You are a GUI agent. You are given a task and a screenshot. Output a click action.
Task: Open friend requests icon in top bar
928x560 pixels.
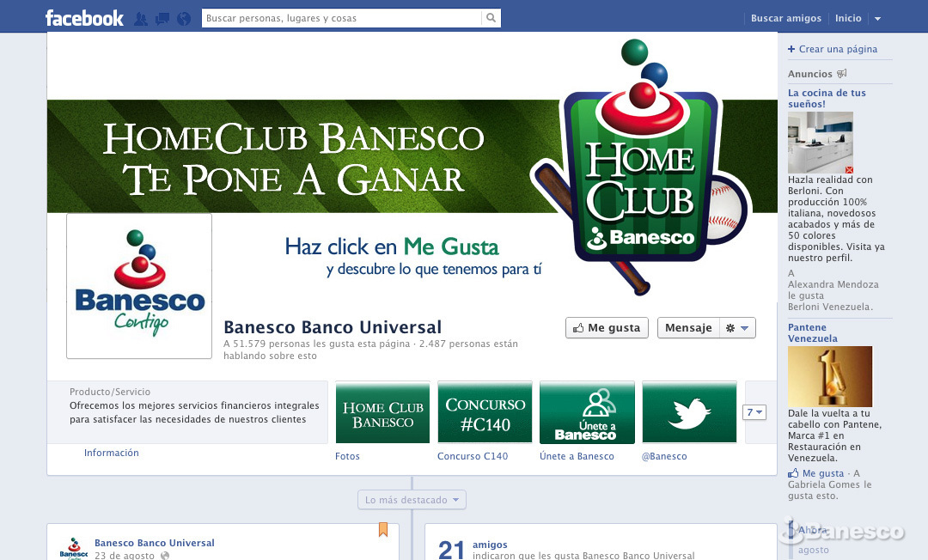pyautogui.click(x=141, y=18)
